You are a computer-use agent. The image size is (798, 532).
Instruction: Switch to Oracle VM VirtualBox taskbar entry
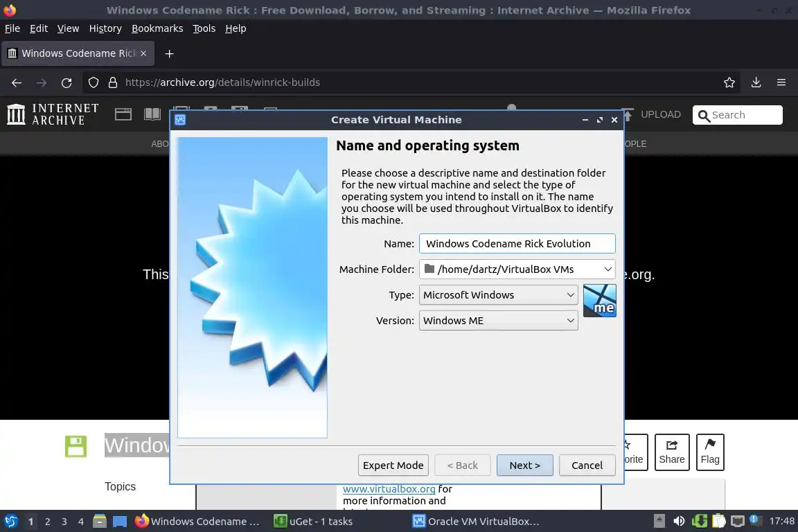tap(476, 522)
